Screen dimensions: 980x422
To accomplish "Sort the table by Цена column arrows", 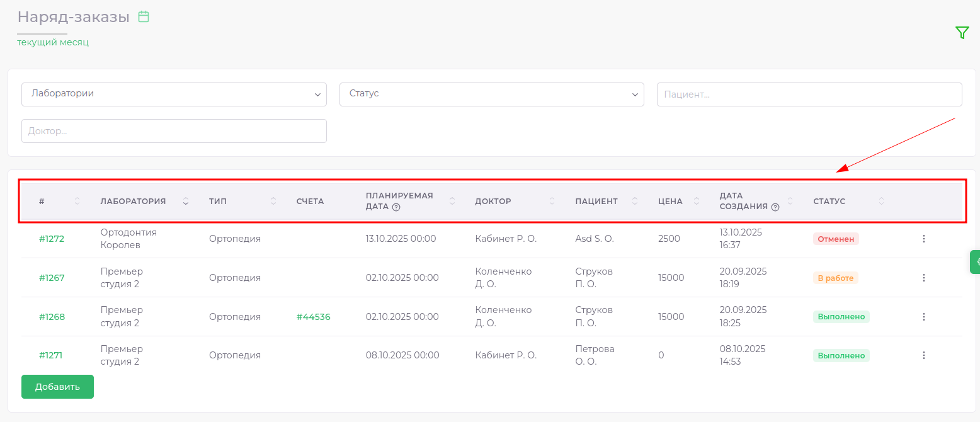I will tap(697, 202).
